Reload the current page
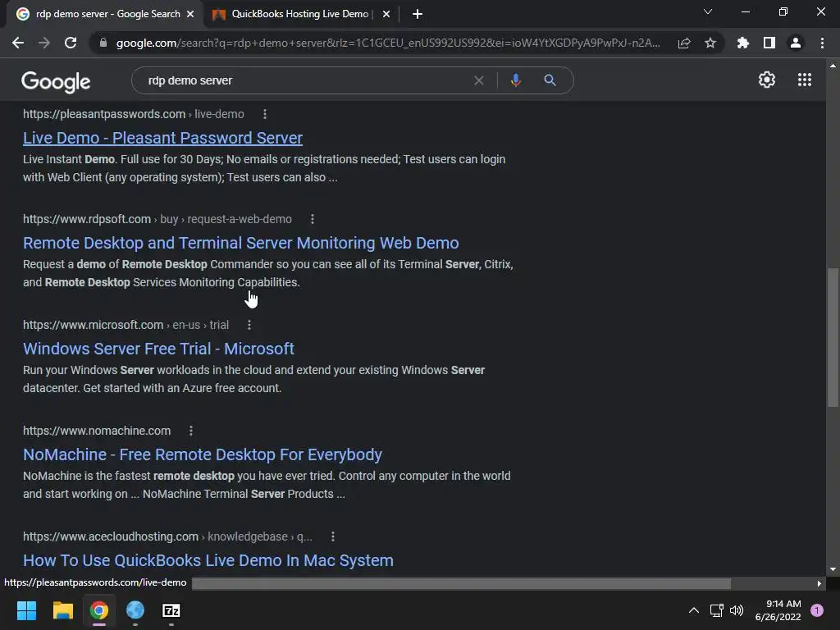Screen dimensions: 840x630 pyautogui.click(x=71, y=43)
